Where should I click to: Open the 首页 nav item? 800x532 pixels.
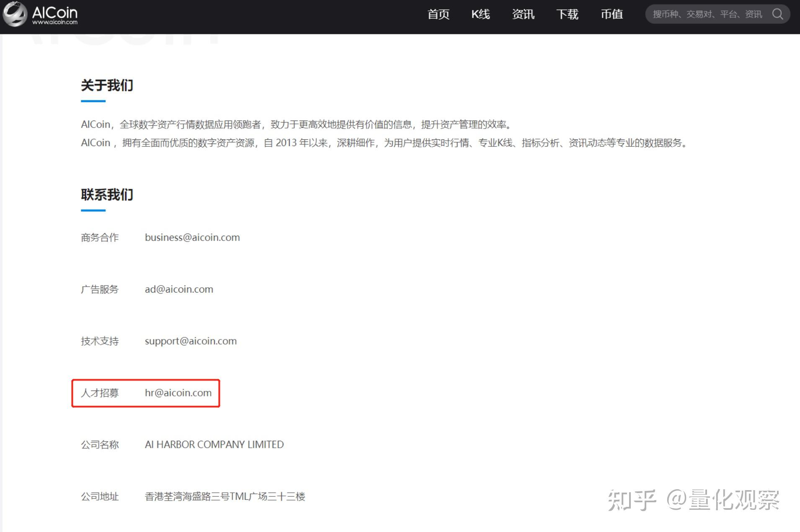point(439,14)
